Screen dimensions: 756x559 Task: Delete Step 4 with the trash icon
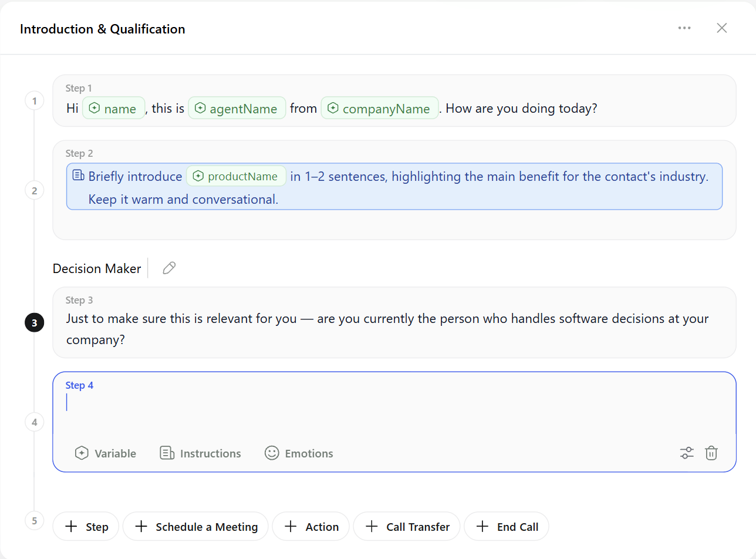coord(711,453)
